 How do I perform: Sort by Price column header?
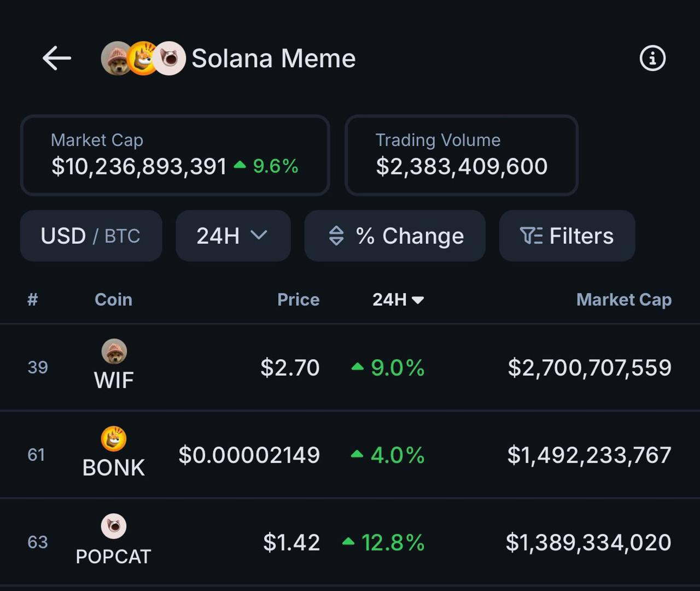tap(298, 300)
